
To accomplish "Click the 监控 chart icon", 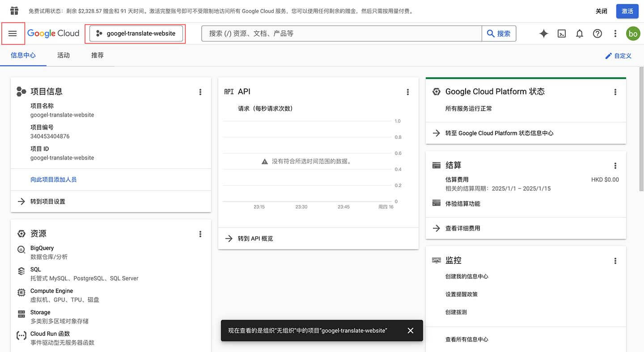I will (436, 260).
